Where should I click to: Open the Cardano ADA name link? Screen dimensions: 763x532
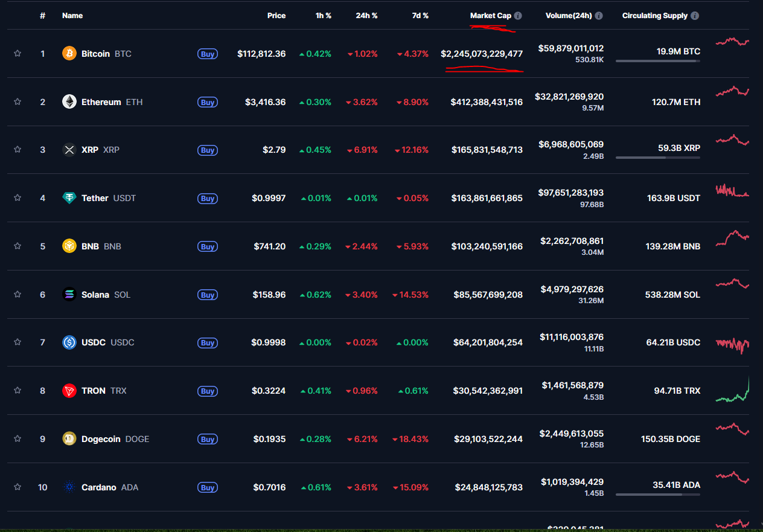(110, 487)
